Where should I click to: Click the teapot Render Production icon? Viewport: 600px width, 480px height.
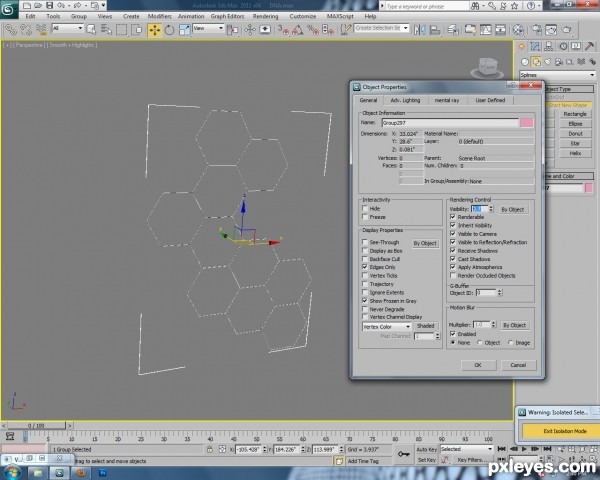coord(567,29)
